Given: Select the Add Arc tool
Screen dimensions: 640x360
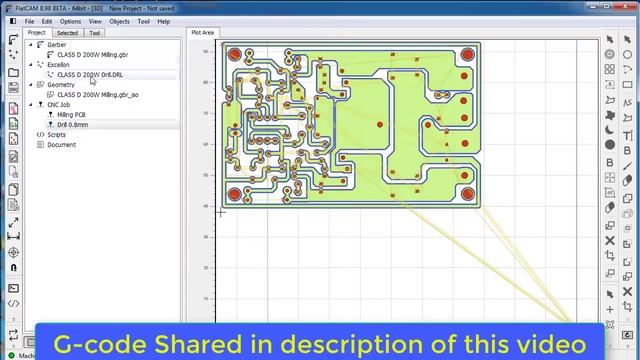Looking at the screenshot, I should click(627, 69).
